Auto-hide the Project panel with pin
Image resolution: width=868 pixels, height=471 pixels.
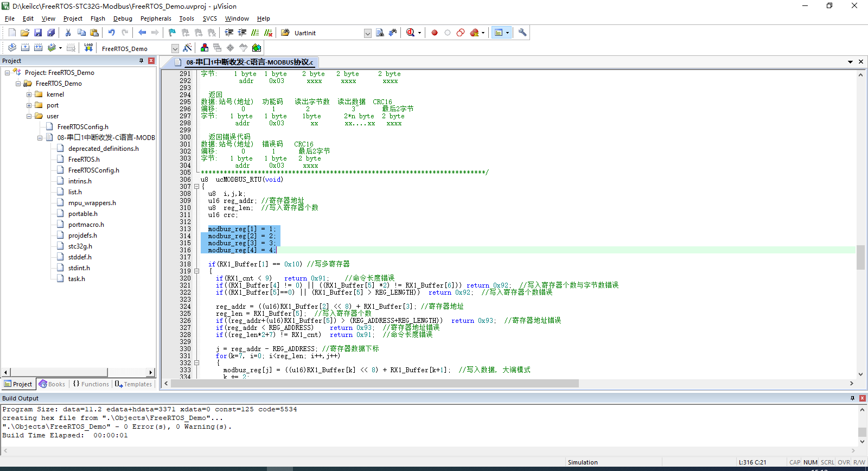(142, 61)
